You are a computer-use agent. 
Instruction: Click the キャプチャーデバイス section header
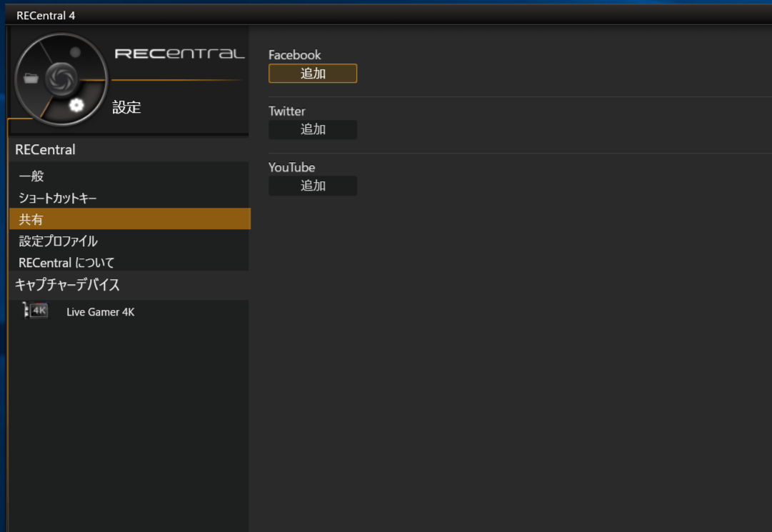129,284
